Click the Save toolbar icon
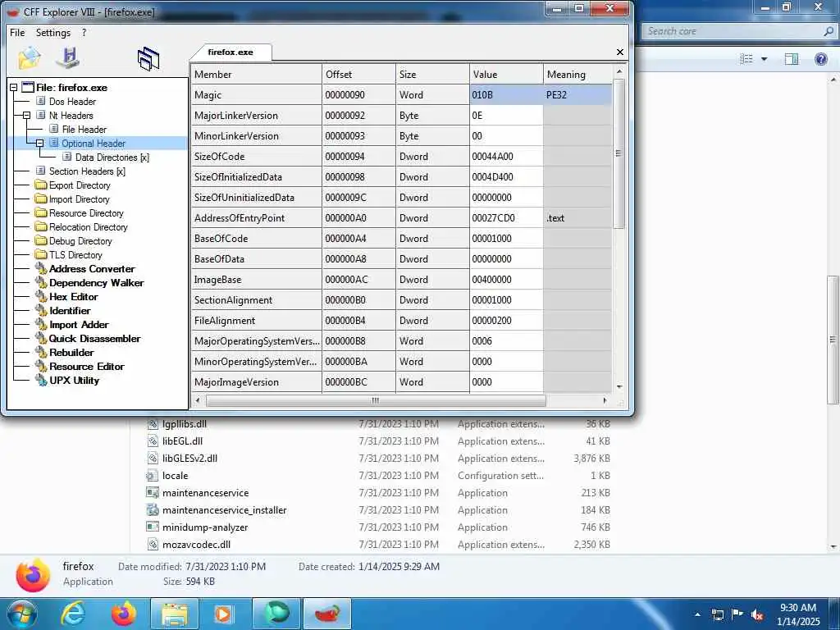This screenshot has height=630, width=840. 69,58
